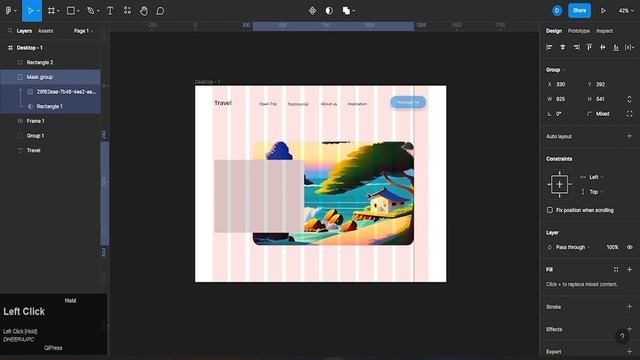Click the layer opacity 100% field
Image resolution: width=640 pixels, height=360 pixels.
pos(612,247)
